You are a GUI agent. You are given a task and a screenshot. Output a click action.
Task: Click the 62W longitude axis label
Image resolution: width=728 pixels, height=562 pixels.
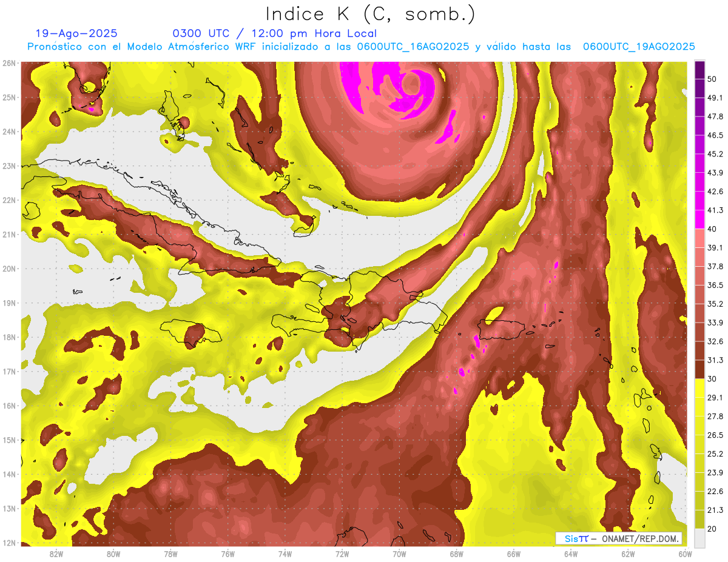[x=628, y=554]
